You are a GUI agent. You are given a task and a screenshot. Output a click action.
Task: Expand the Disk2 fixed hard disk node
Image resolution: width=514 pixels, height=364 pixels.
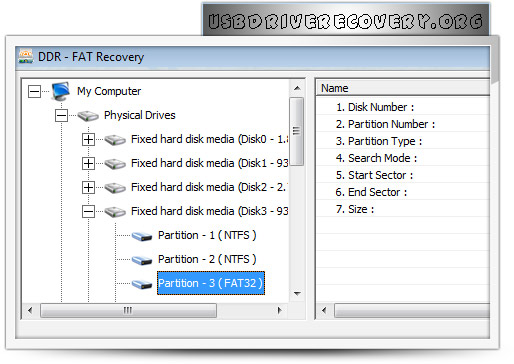pos(88,187)
